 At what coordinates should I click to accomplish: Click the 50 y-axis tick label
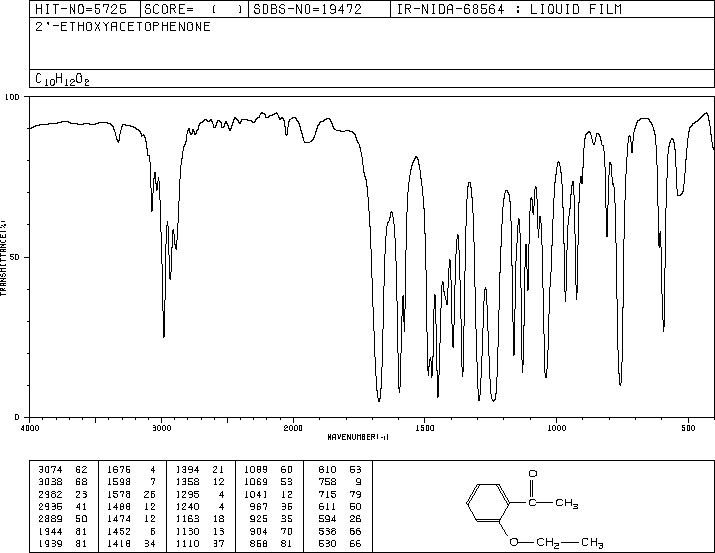coord(15,257)
